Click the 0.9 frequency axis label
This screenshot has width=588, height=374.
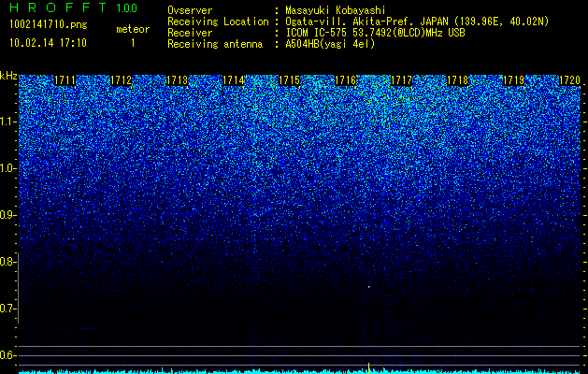(x=7, y=215)
